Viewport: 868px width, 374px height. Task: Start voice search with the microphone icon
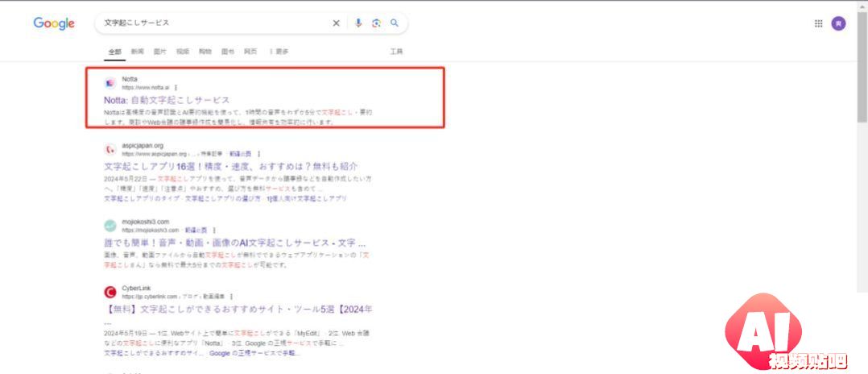[358, 23]
